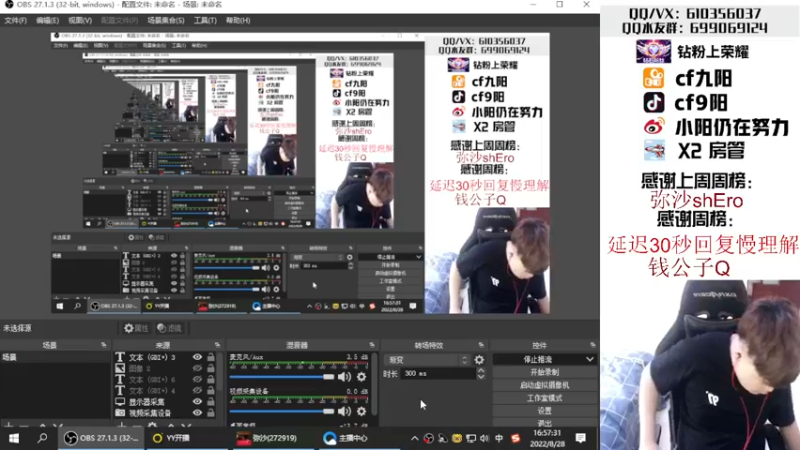This screenshot has height=450, width=800.
Task: Pop out the 控件 dock panel
Action: tap(592, 345)
